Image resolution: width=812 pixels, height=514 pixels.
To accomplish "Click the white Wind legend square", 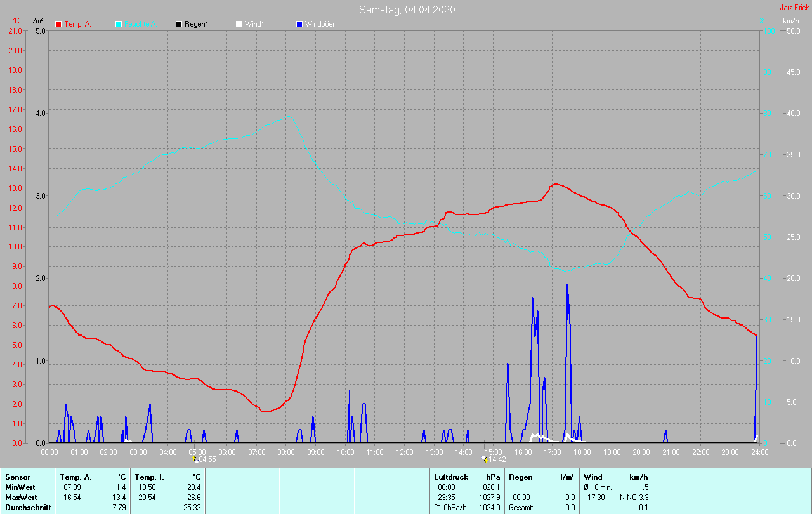I will coord(239,24).
